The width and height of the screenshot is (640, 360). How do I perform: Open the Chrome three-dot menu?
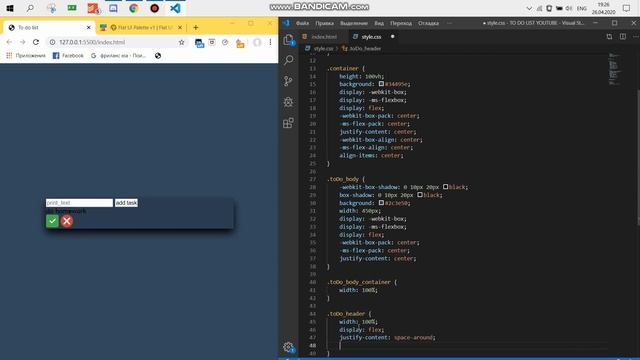coord(270,42)
